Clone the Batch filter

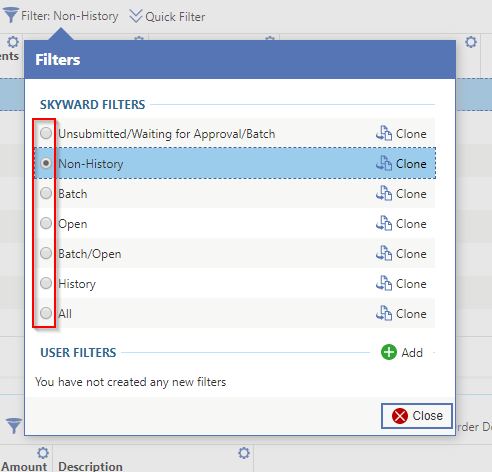pos(401,194)
